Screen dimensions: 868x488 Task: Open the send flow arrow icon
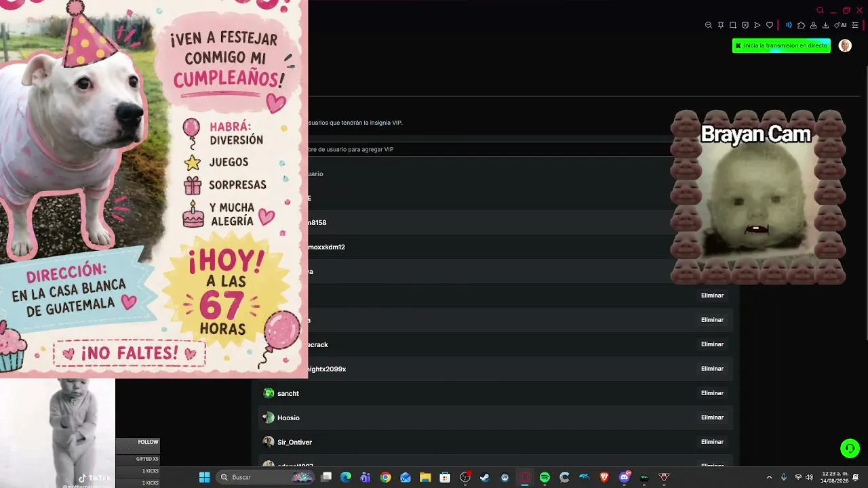point(757,25)
